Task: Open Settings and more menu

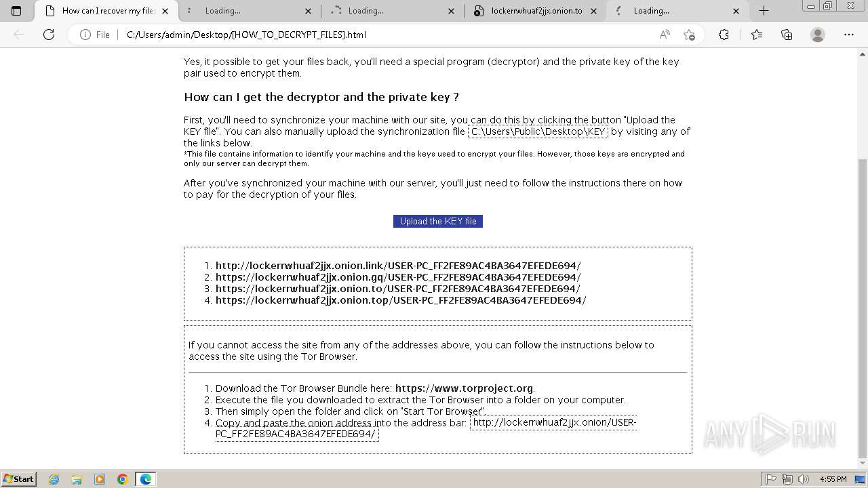Action: (x=849, y=35)
